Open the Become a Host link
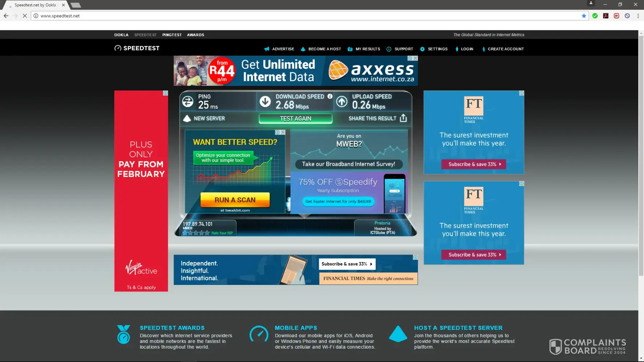This screenshot has height=362, width=644. pos(325,49)
